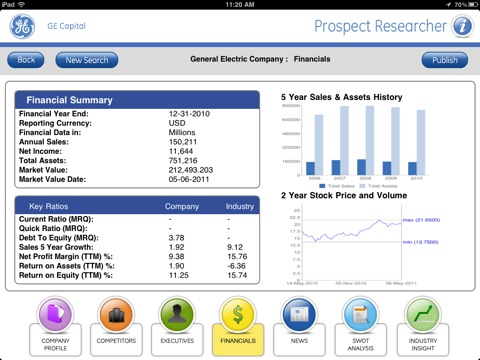This screenshot has height=360, width=480.
Task: Tap the 2008 bar in sales chart
Action: [361, 167]
